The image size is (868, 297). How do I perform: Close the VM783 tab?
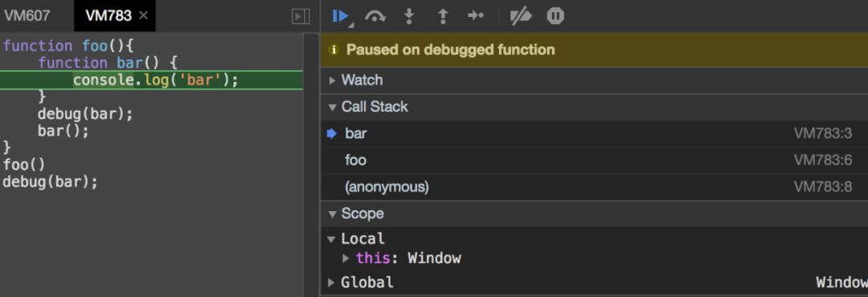[143, 15]
